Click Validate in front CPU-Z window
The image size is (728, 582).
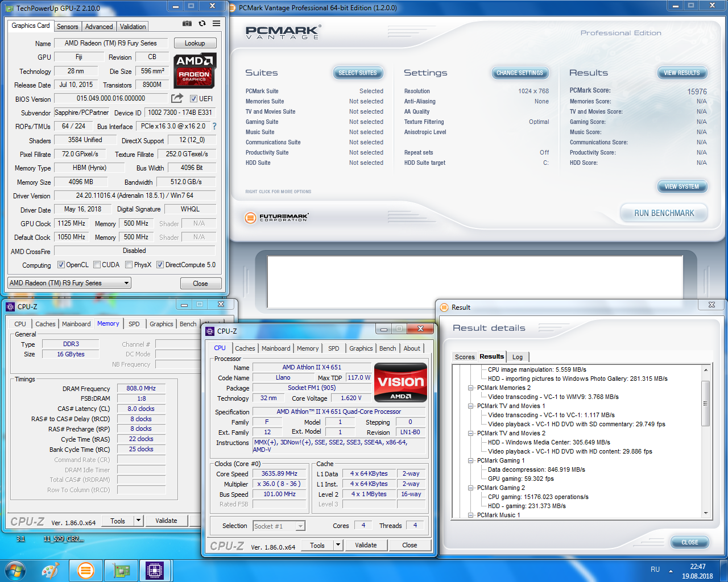[x=366, y=545]
